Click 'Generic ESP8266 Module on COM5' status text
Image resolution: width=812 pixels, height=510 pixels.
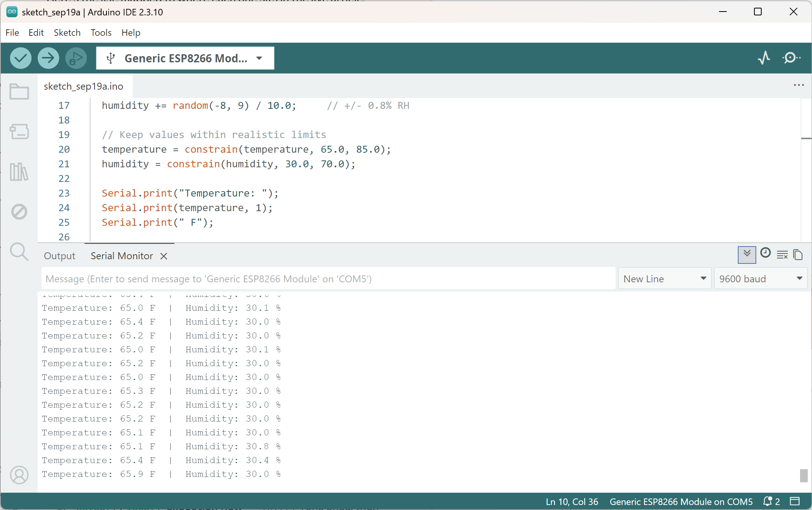click(x=681, y=502)
